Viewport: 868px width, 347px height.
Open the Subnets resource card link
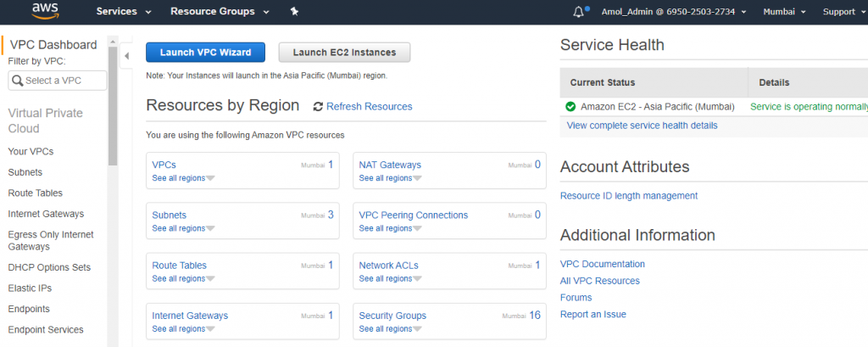[170, 215]
